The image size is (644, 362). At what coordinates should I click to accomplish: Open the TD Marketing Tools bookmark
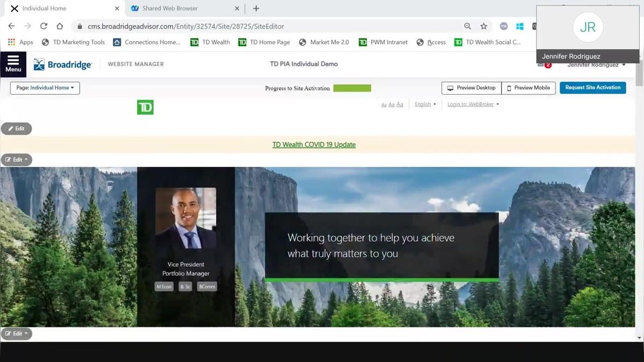[x=73, y=42]
